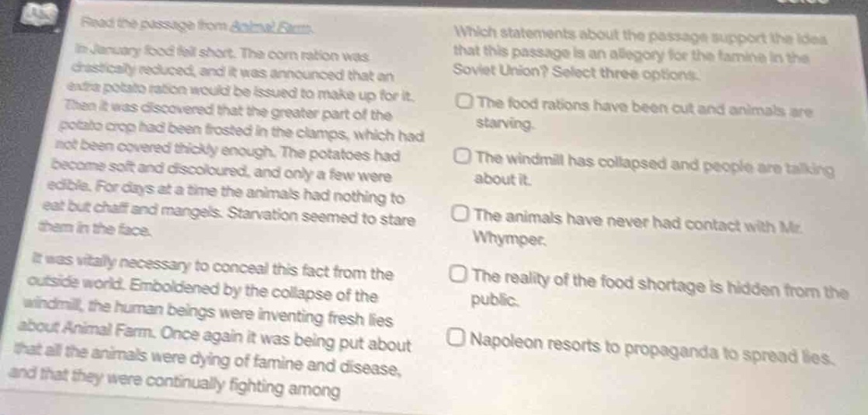Check 'Napoleon resorts to propaganda' option

pyautogui.click(x=450, y=340)
